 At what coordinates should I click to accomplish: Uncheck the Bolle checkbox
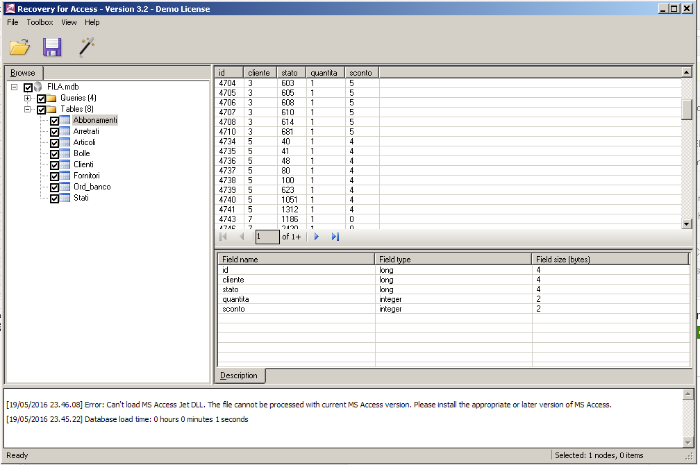(x=54, y=154)
